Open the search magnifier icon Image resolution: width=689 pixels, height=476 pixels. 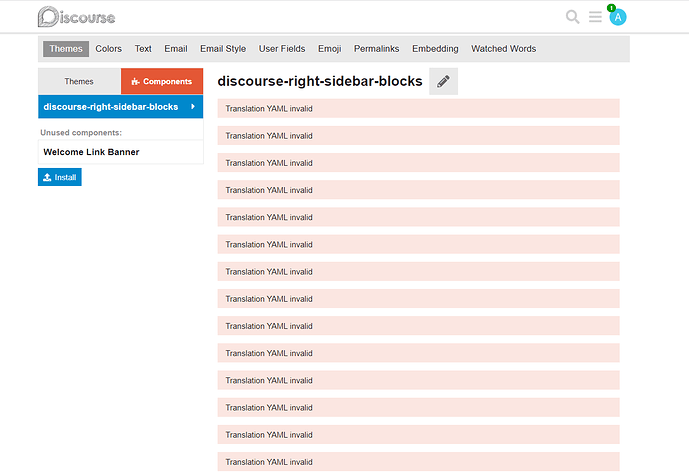[572, 17]
